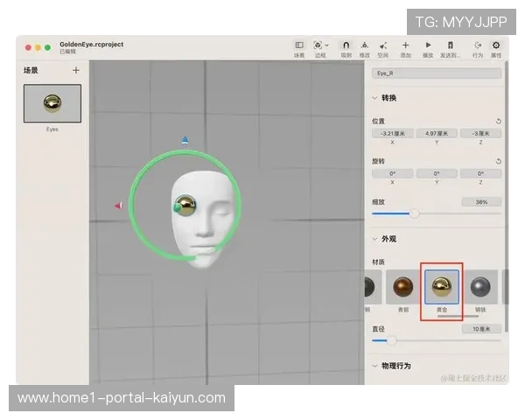Enable the 吸附 snap magnet tool
The height and width of the screenshot is (420, 525).
[346, 45]
